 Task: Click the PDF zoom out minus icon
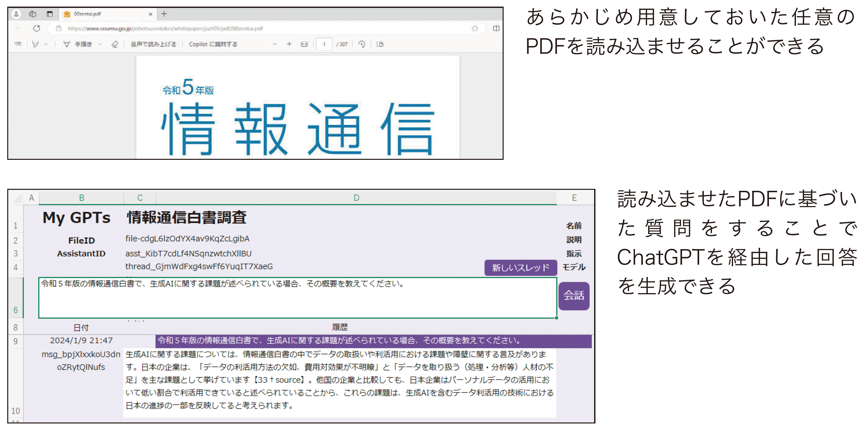click(275, 44)
